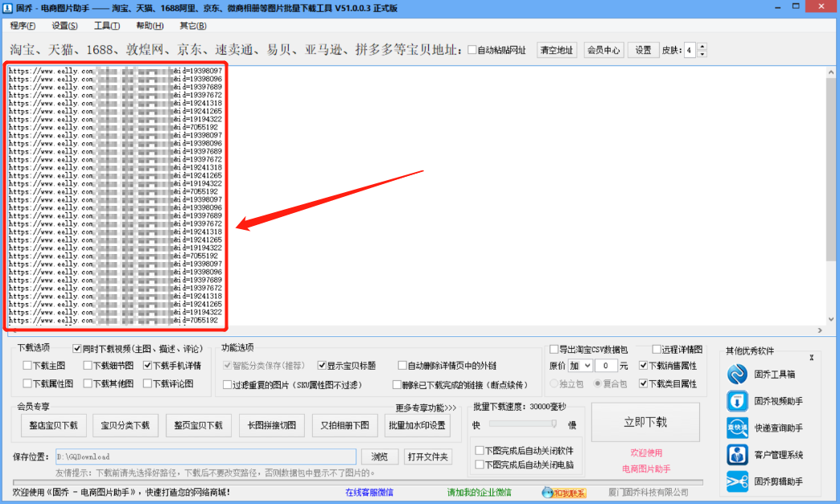Open the 原价 加 dropdown
The width and height of the screenshot is (840, 504).
pos(580,366)
